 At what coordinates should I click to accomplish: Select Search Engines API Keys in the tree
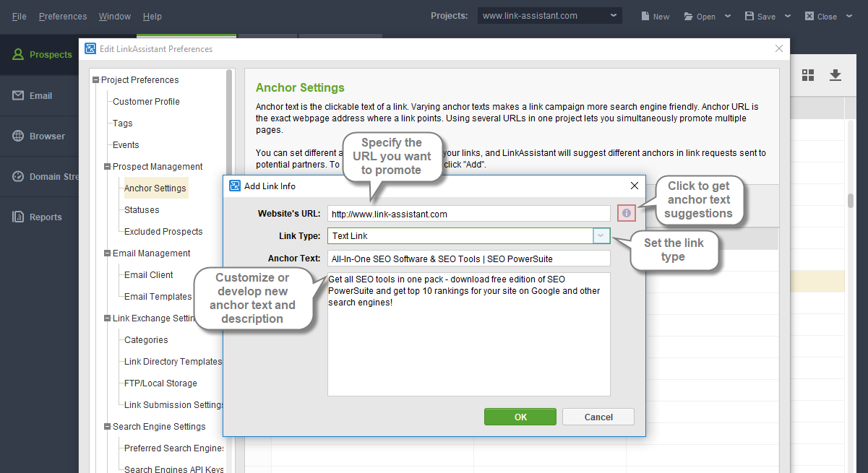(x=174, y=469)
